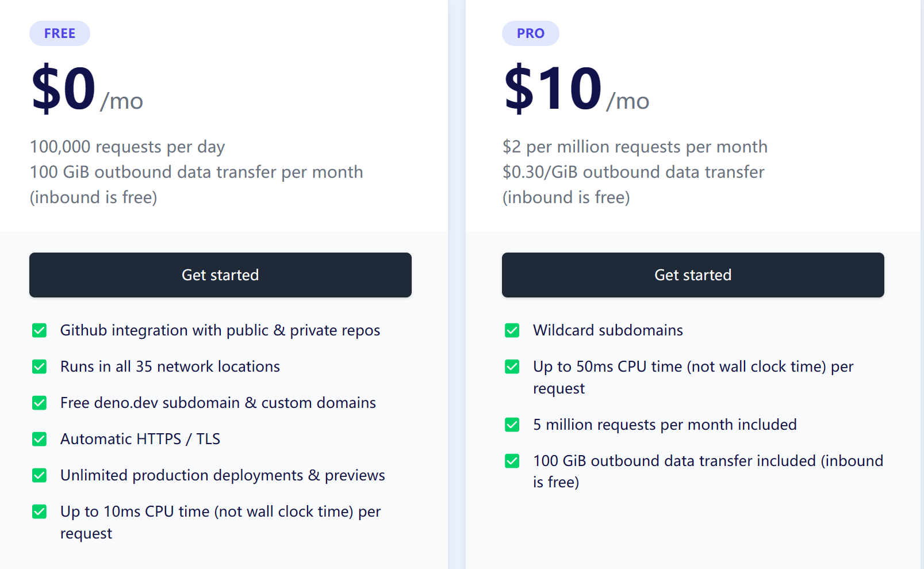Image resolution: width=924 pixels, height=569 pixels.
Task: Click checkmark beside Unlimited production deployments
Action: click(x=39, y=475)
